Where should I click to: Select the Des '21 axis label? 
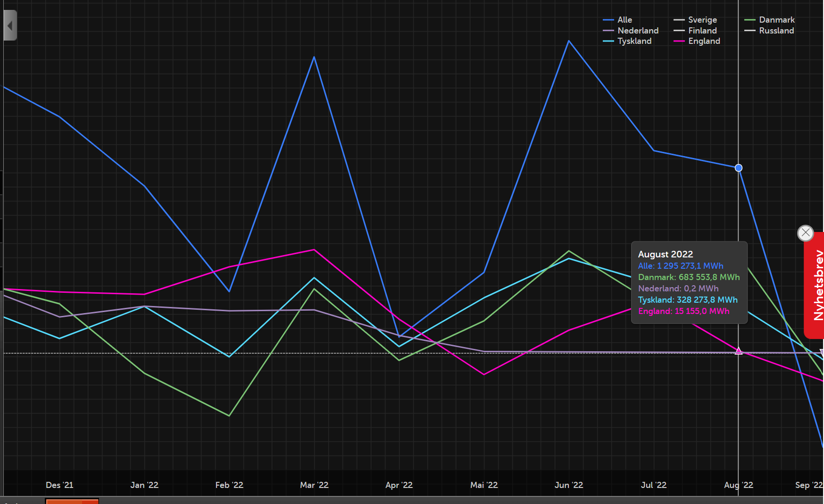click(59, 485)
